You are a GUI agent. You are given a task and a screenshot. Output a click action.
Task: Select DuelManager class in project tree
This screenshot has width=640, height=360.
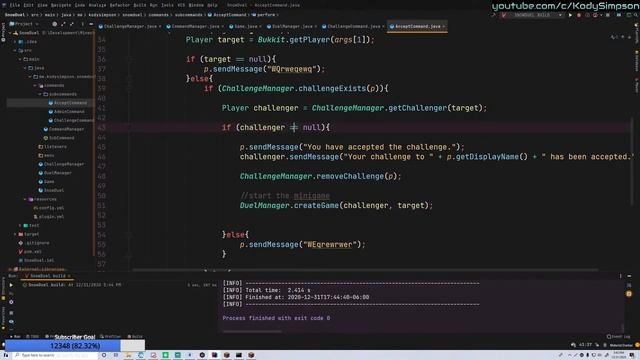(55, 173)
